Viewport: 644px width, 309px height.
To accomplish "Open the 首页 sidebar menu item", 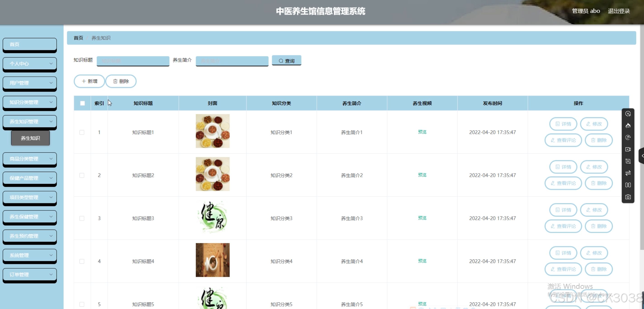I will pos(30,44).
